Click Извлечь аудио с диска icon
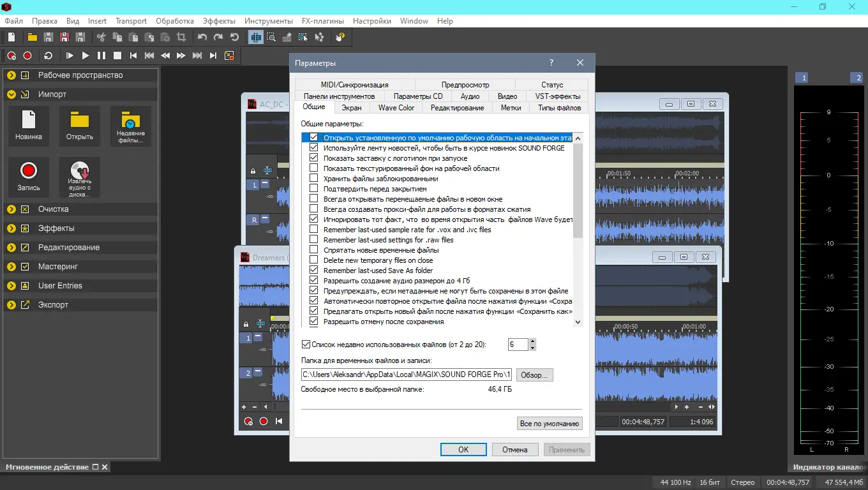The height and width of the screenshot is (490, 868). pyautogui.click(x=80, y=177)
